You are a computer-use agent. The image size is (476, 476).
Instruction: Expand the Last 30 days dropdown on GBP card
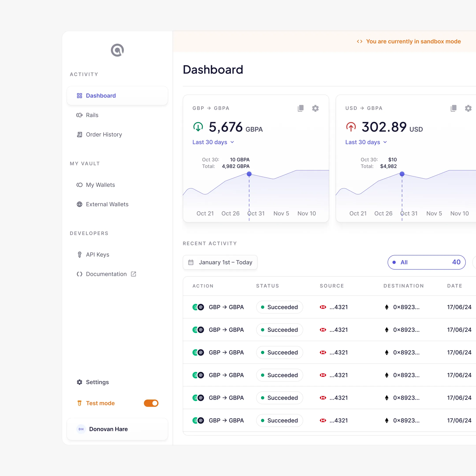213,142
